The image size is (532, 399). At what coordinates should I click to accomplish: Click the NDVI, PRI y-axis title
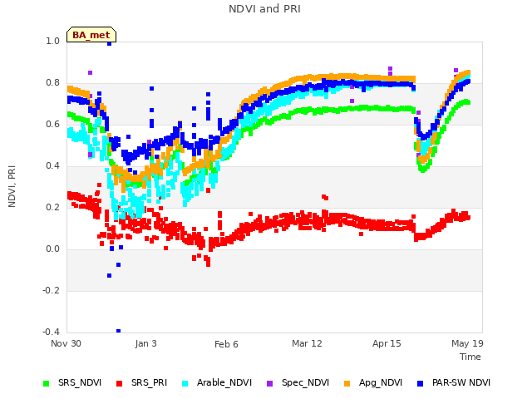pos(12,186)
